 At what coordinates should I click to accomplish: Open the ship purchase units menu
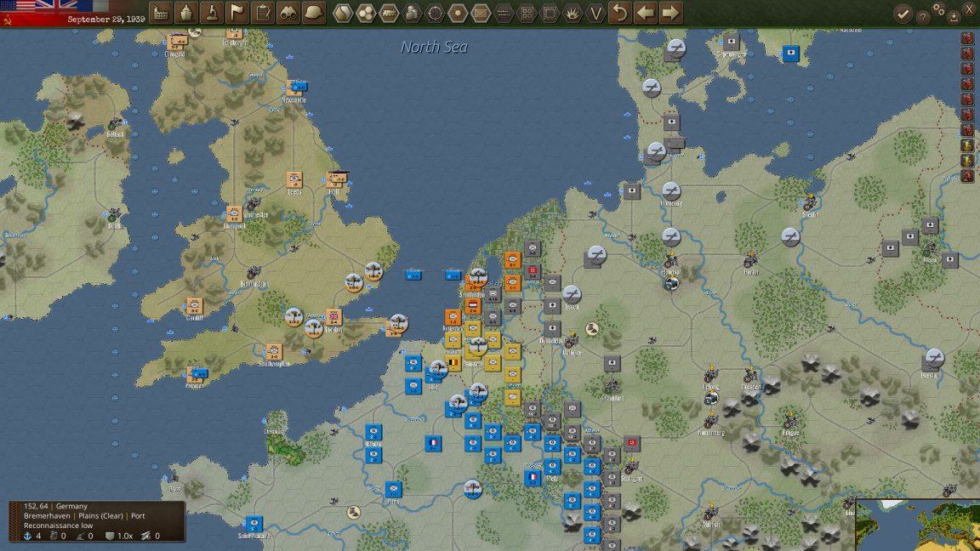click(x=186, y=13)
